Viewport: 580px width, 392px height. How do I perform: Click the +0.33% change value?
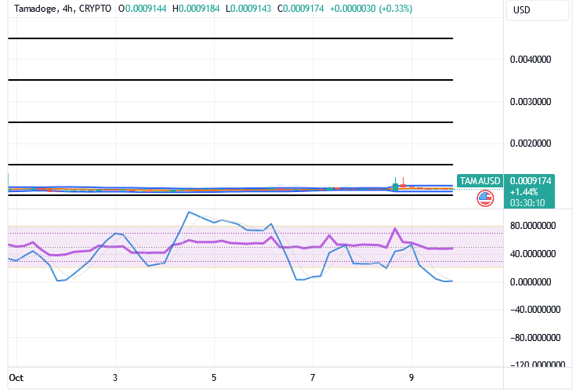396,9
